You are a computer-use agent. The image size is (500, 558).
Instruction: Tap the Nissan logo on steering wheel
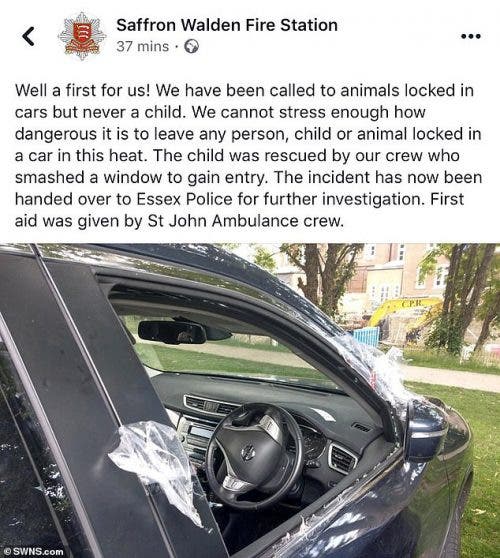tap(248, 453)
